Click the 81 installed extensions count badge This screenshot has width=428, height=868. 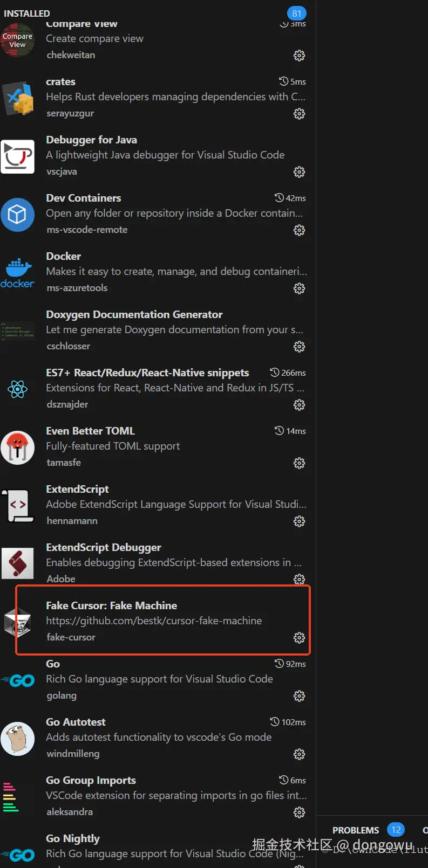296,13
